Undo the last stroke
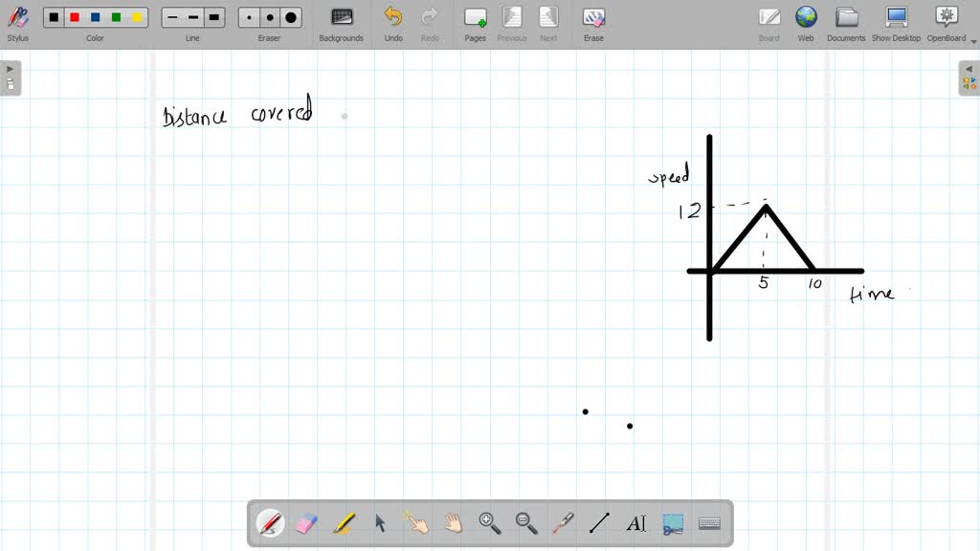 (x=393, y=24)
